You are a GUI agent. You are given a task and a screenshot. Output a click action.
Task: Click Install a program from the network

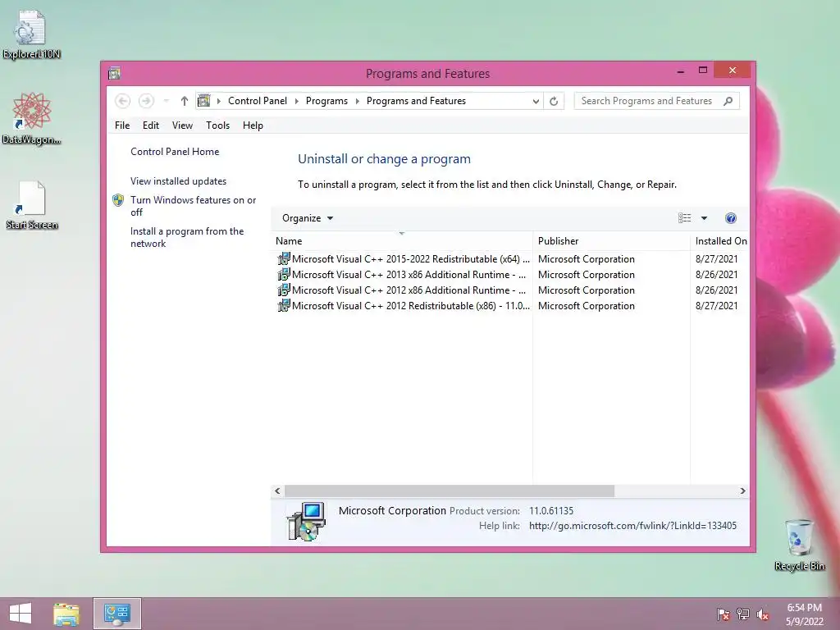coord(186,237)
